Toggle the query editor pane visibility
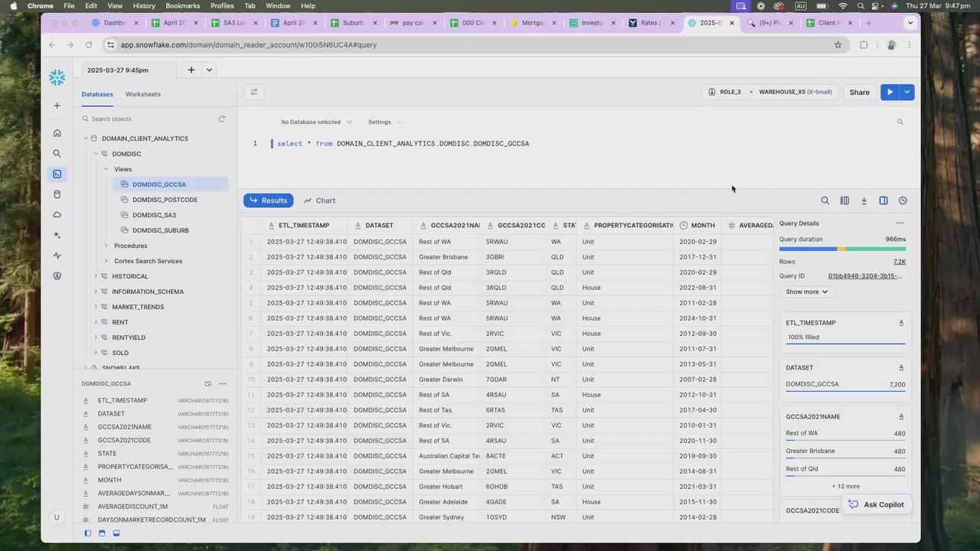980x551 pixels. [x=102, y=533]
